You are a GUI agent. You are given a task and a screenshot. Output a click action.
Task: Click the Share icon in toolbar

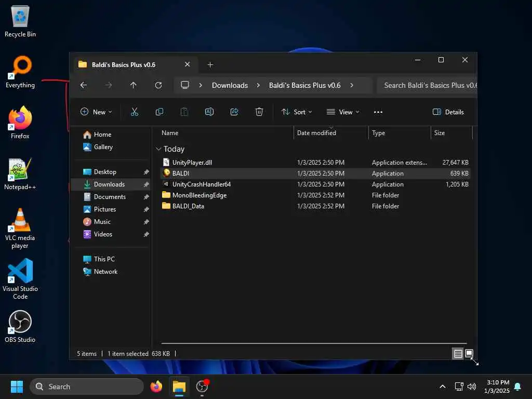(x=234, y=112)
